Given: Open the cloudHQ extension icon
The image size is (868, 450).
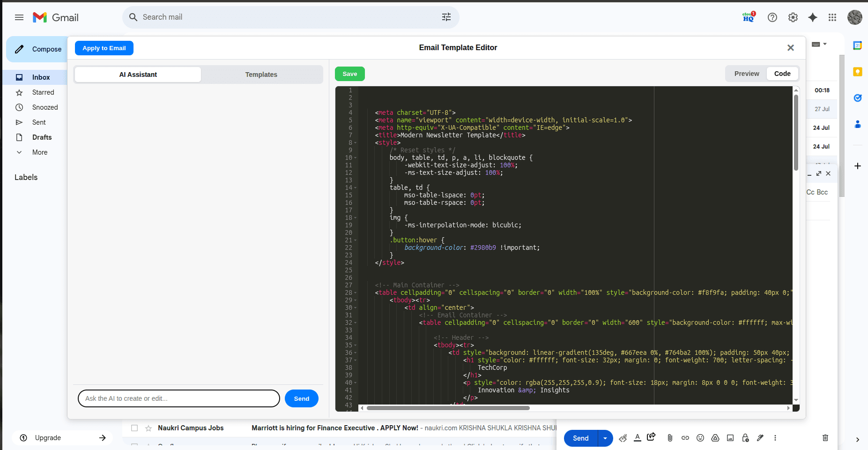Looking at the screenshot, I should pyautogui.click(x=749, y=17).
